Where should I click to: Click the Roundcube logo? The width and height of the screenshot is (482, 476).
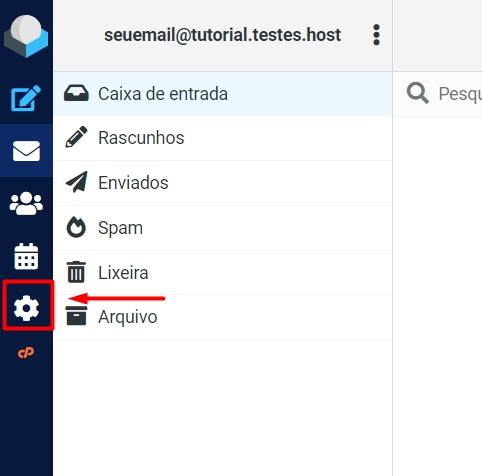point(26,36)
